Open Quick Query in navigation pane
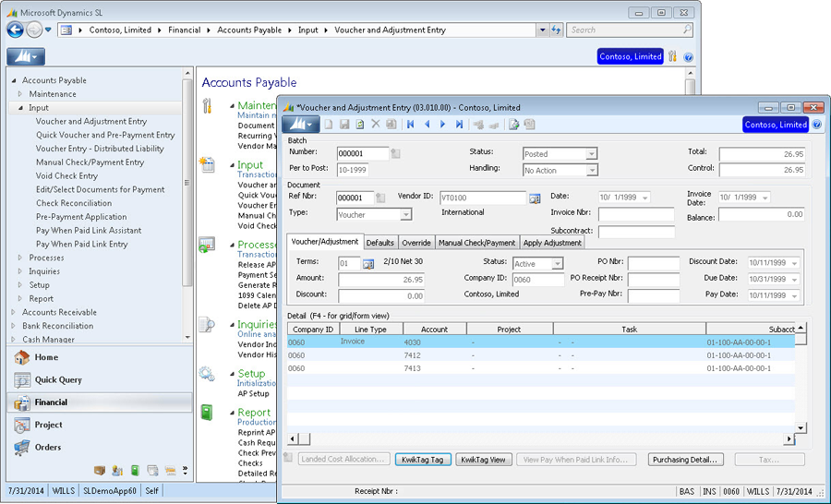The image size is (831, 504). pos(100,379)
